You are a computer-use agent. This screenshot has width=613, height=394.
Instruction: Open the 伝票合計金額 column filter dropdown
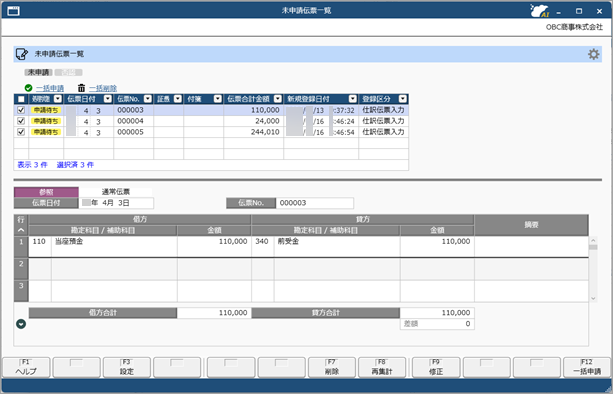(x=278, y=99)
